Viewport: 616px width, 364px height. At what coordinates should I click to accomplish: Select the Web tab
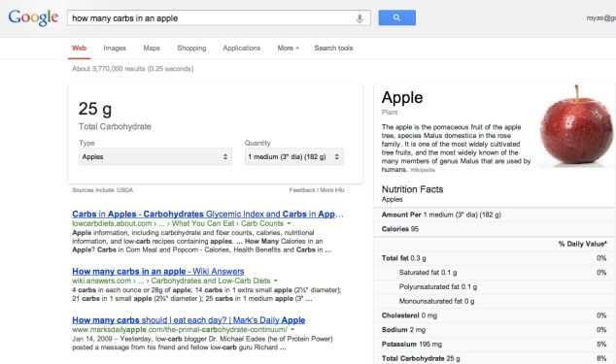(79, 48)
